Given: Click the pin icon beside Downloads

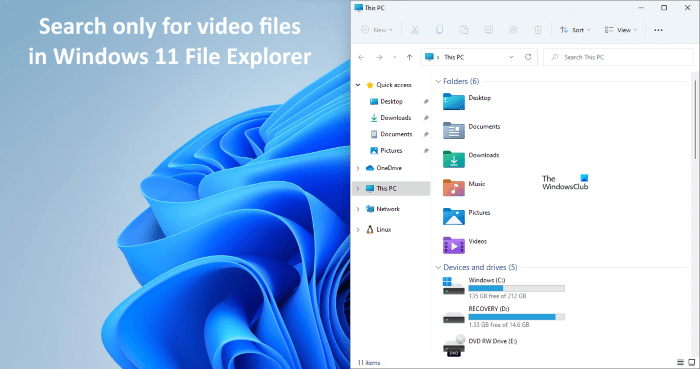Looking at the screenshot, I should pyautogui.click(x=426, y=118).
